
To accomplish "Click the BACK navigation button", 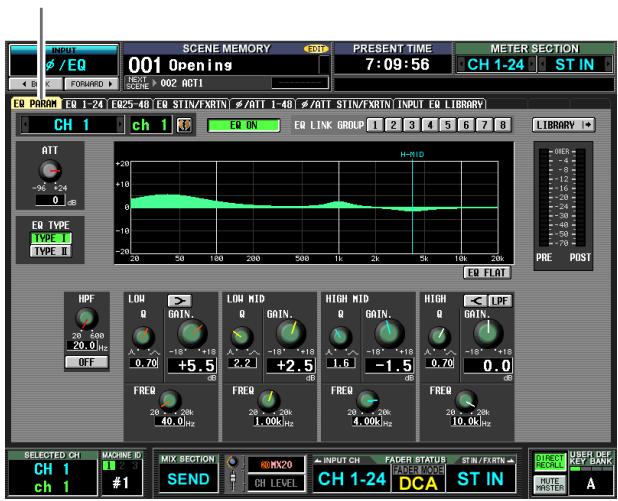I will click(36, 84).
